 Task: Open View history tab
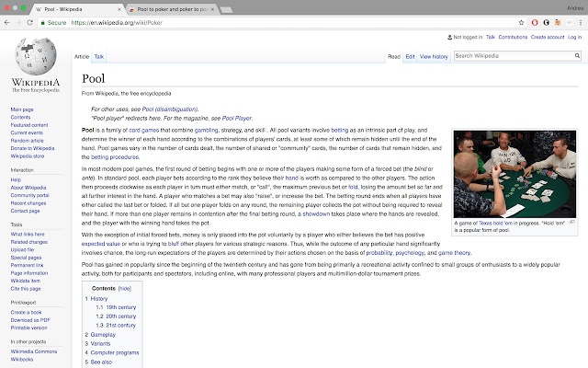pyautogui.click(x=434, y=57)
